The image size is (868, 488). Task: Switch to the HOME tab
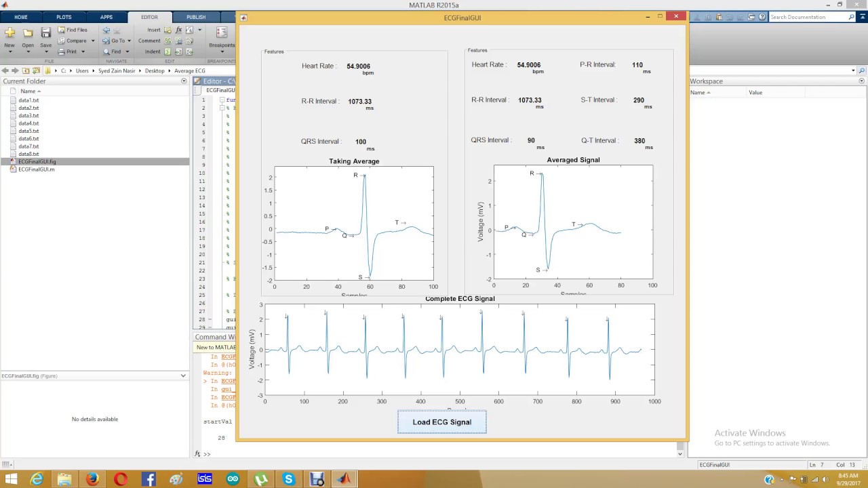(21, 17)
